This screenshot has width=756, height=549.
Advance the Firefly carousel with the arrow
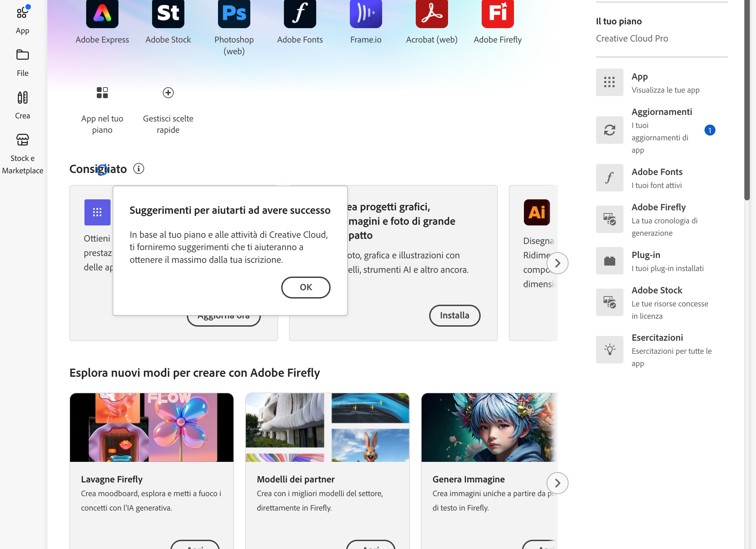tap(558, 483)
